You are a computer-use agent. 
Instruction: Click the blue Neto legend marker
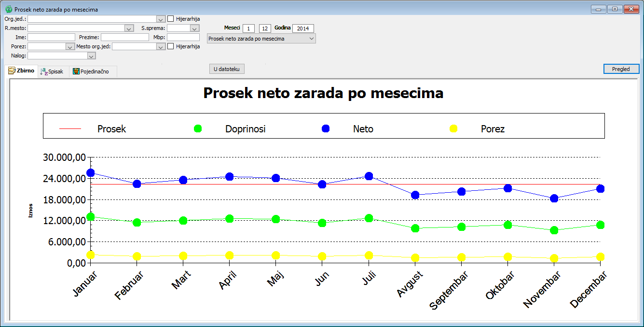[x=325, y=128]
